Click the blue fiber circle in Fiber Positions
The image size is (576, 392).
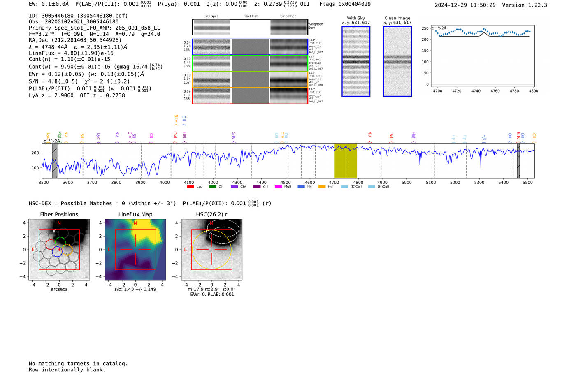[x=57, y=252]
